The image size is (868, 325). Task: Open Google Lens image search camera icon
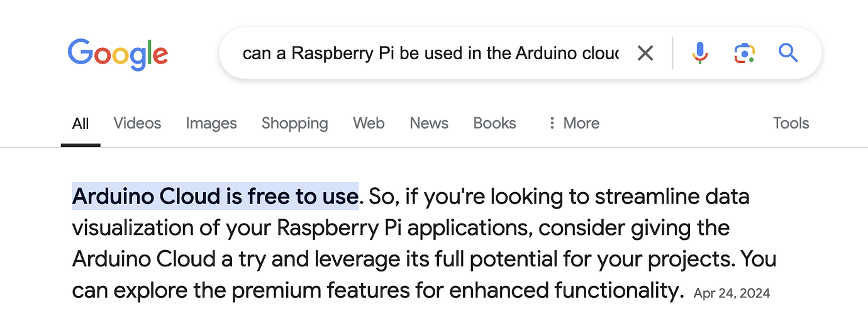click(744, 54)
